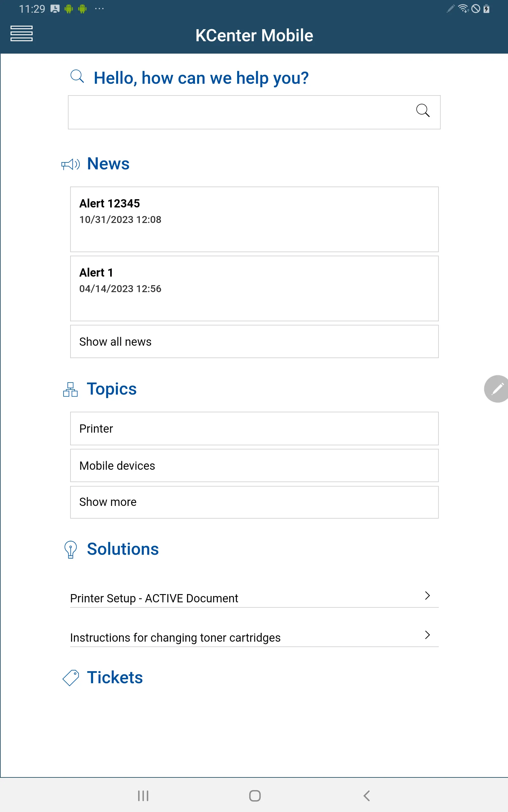Click the Solutions section heading
The width and height of the screenshot is (508, 812).
[x=123, y=549]
